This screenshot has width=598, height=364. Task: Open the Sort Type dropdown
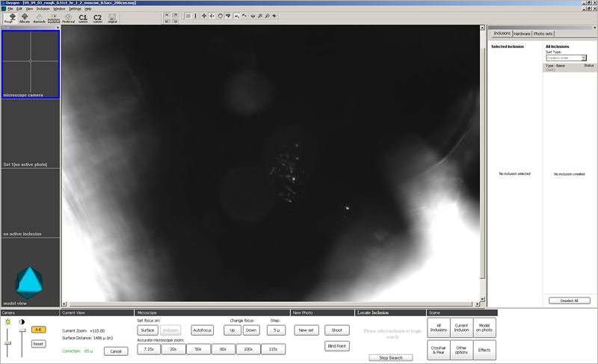pyautogui.click(x=566, y=58)
